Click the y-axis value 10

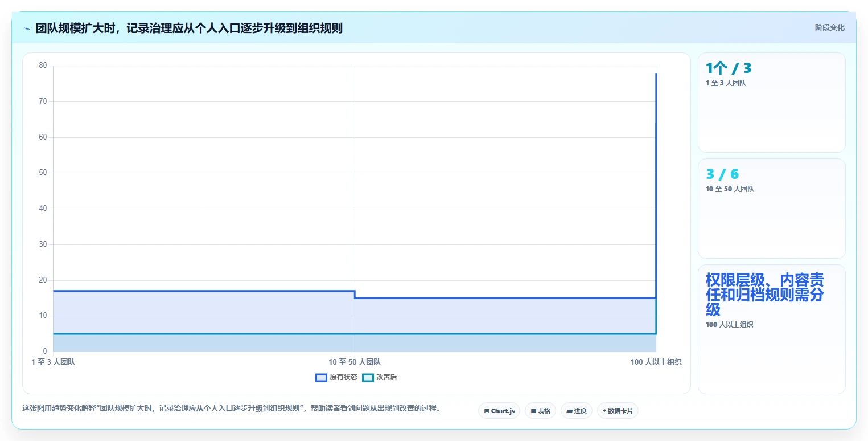[x=43, y=316]
